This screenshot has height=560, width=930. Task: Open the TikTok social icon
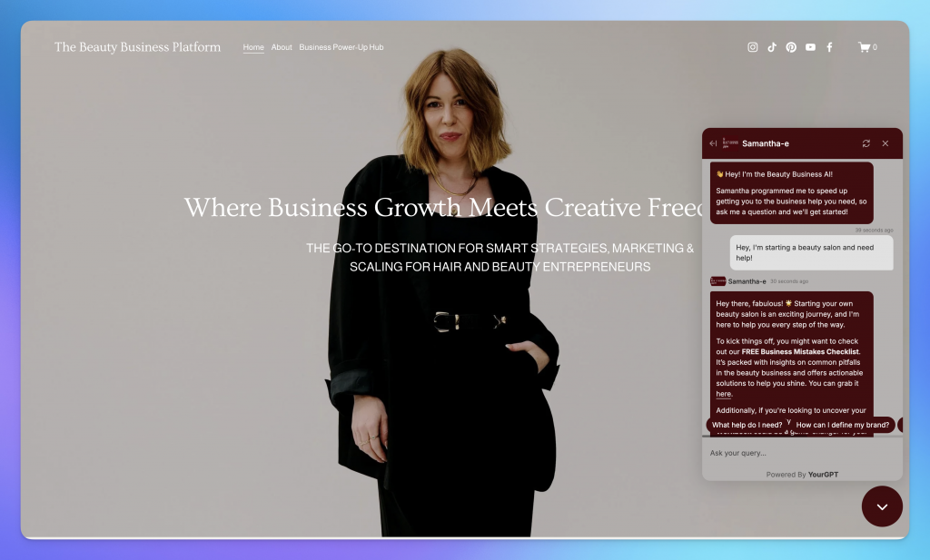coord(772,47)
